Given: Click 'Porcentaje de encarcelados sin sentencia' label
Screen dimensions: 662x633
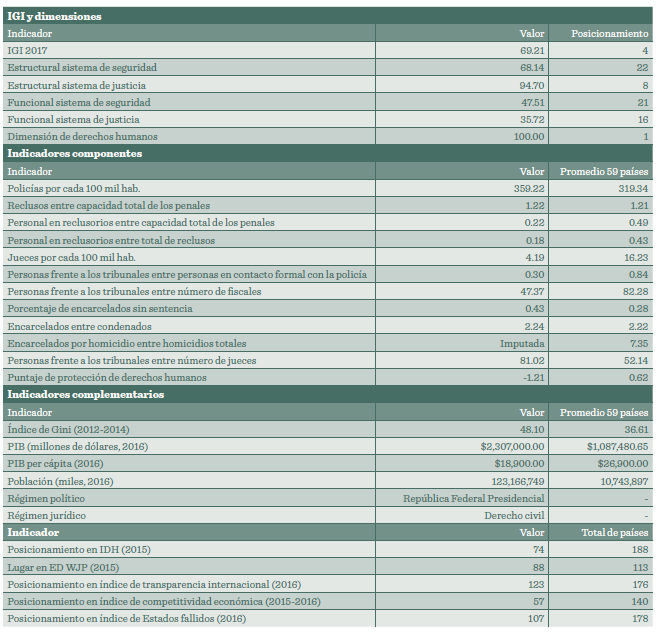Looking at the screenshot, I should click(x=100, y=308).
